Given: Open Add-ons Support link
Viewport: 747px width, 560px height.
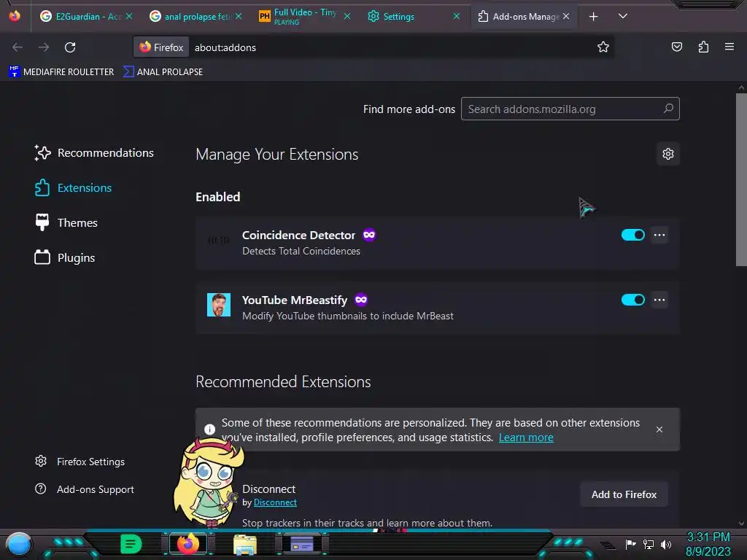Looking at the screenshot, I should [85, 489].
